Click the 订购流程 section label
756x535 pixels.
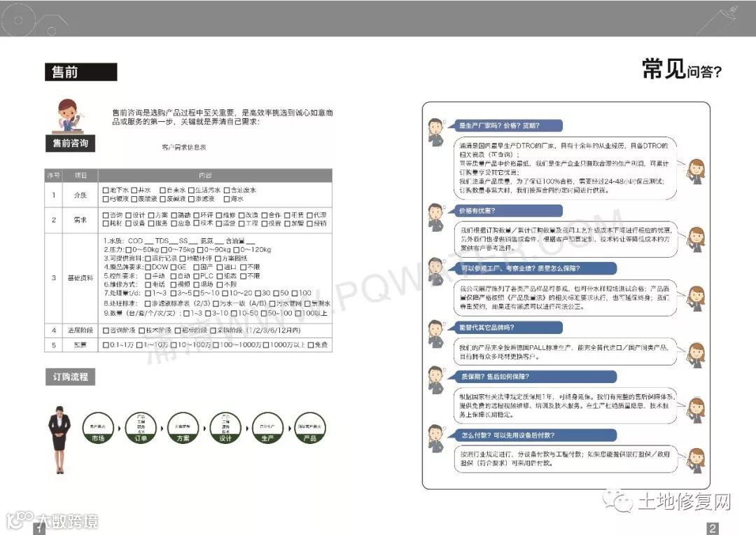(x=71, y=377)
